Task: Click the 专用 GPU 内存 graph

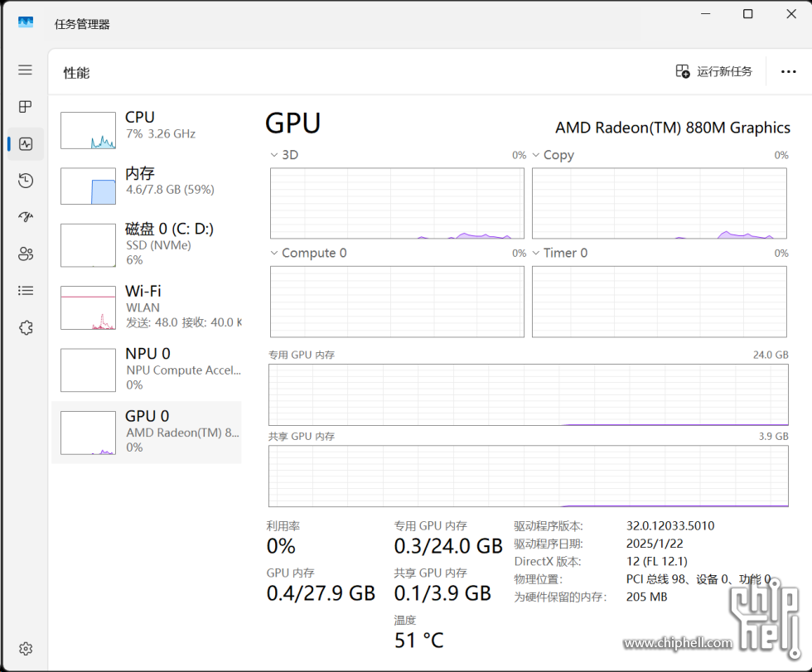Action: pyautogui.click(x=529, y=394)
